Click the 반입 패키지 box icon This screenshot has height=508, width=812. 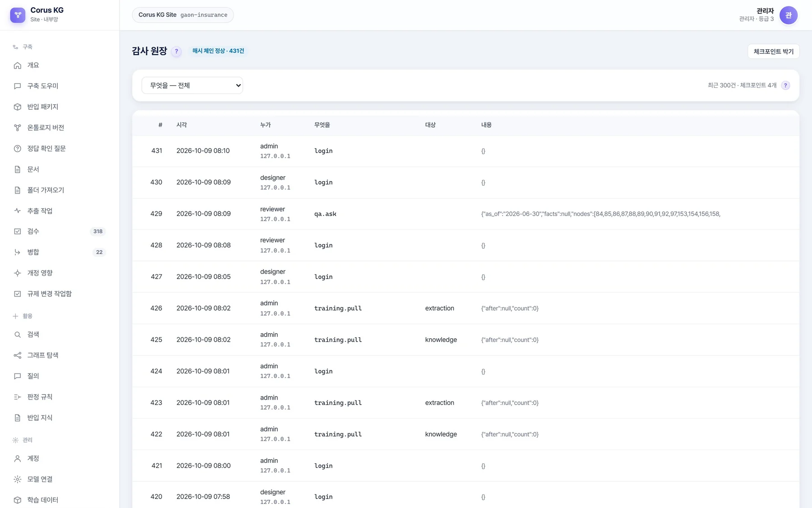[18, 107]
